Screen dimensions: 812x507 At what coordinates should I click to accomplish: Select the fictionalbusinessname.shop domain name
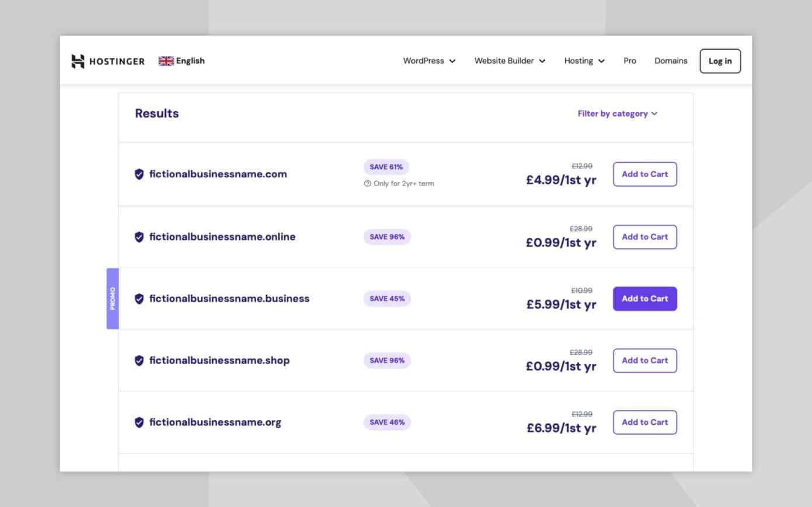[x=219, y=361]
